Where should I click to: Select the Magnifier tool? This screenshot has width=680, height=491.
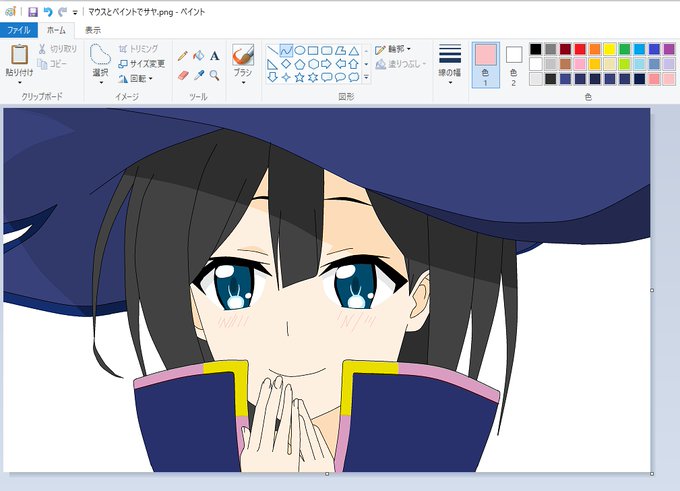214,75
